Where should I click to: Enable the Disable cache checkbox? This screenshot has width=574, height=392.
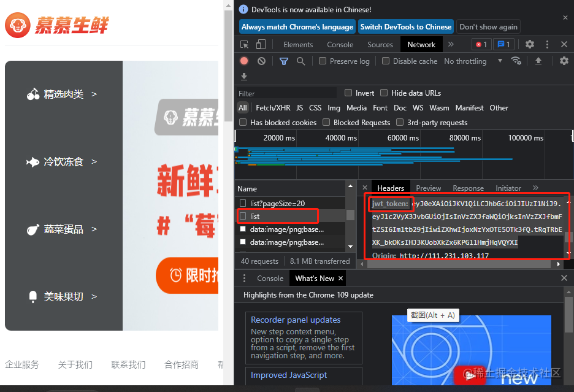point(386,61)
